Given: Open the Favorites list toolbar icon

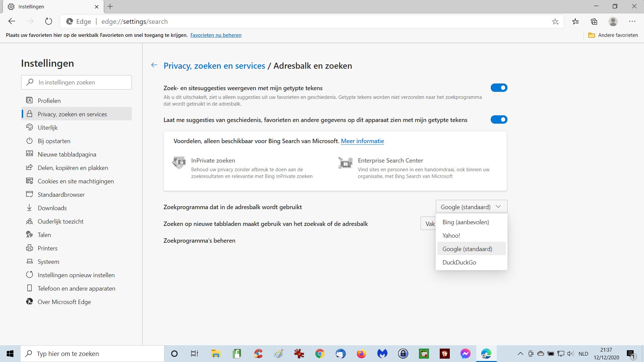Looking at the screenshot, I should [576, 22].
